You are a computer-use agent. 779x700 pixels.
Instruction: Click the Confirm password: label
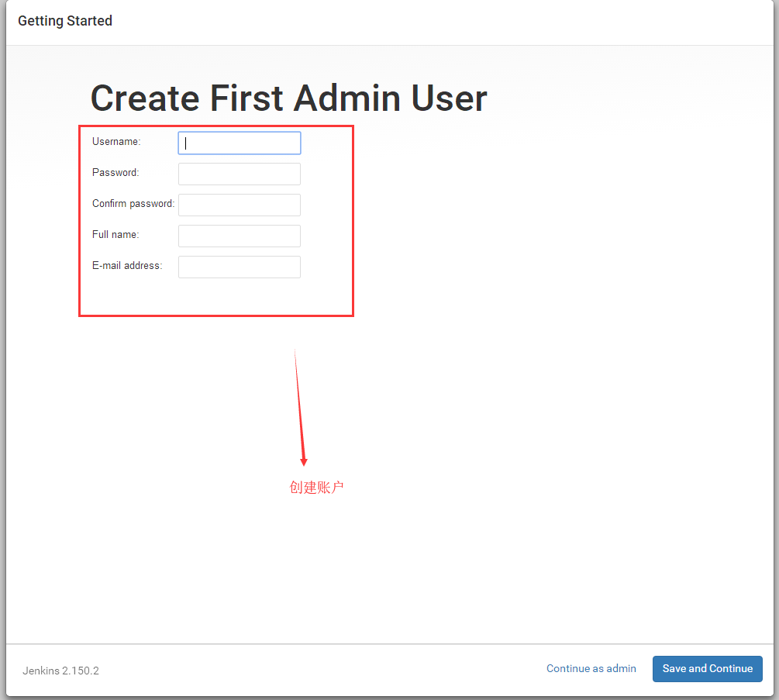click(x=133, y=204)
